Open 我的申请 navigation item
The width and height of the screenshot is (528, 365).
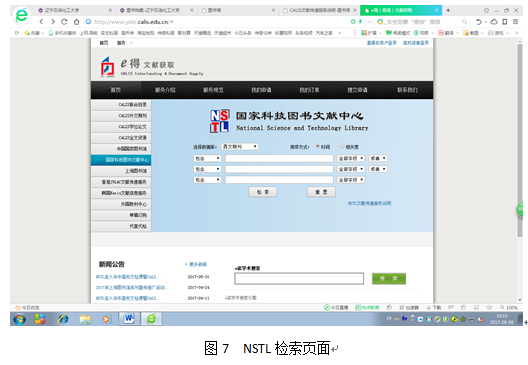pyautogui.click(x=261, y=90)
